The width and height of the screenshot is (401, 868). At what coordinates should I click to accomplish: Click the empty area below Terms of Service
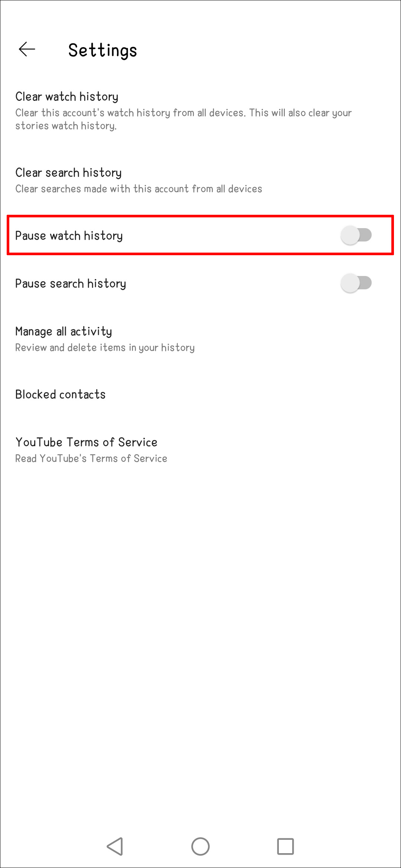[200, 631]
